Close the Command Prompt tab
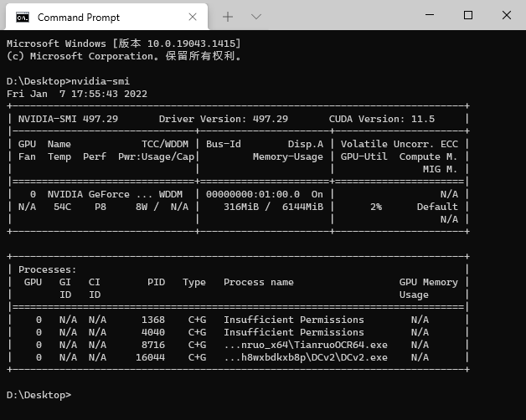Image resolution: width=526 pixels, height=420 pixels. pos(193,17)
